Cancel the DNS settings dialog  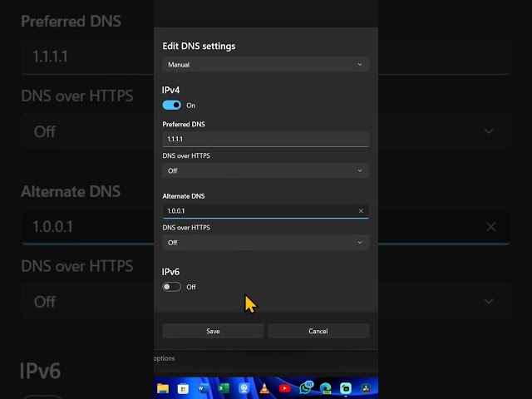[x=318, y=331]
